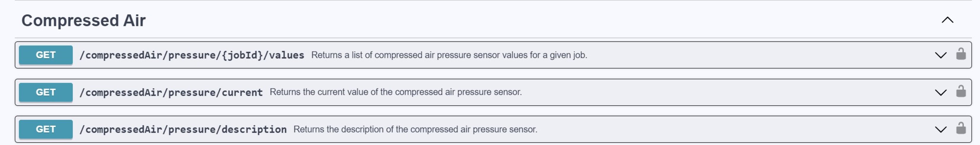Image resolution: width=980 pixels, height=145 pixels.
Task: Click the GET button for pressure/description
Action: [x=46, y=129]
